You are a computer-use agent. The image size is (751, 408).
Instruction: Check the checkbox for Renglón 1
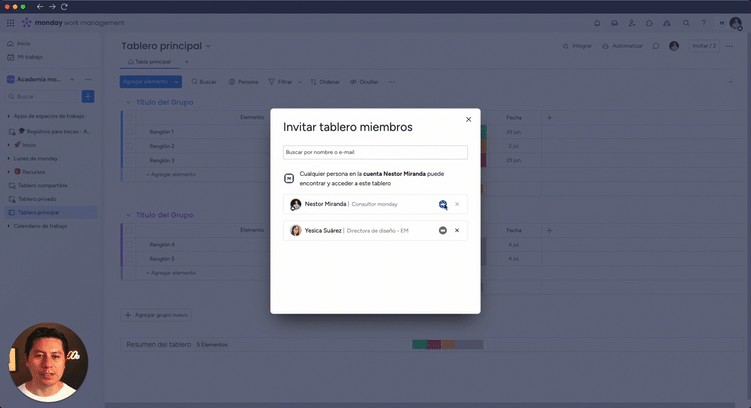[x=129, y=132]
